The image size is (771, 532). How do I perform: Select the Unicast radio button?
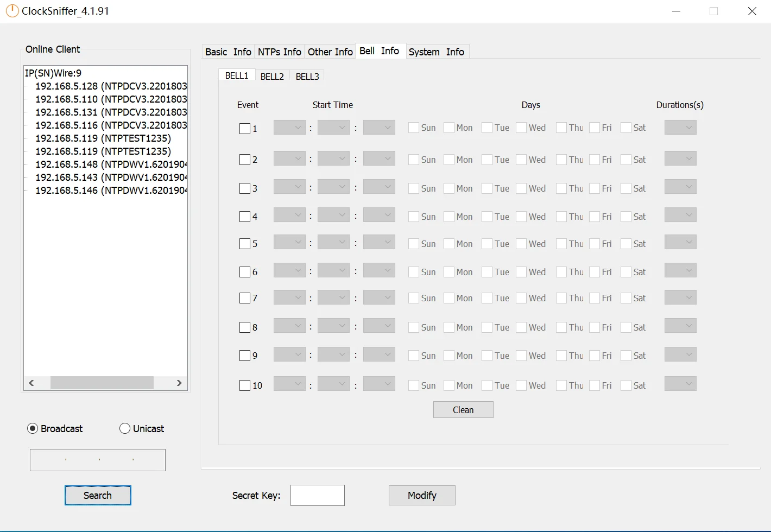[x=125, y=429]
